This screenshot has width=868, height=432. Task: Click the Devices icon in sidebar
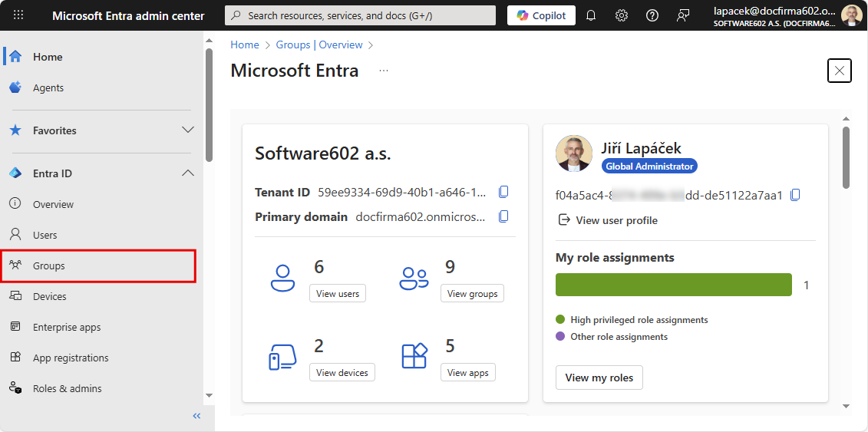point(15,296)
